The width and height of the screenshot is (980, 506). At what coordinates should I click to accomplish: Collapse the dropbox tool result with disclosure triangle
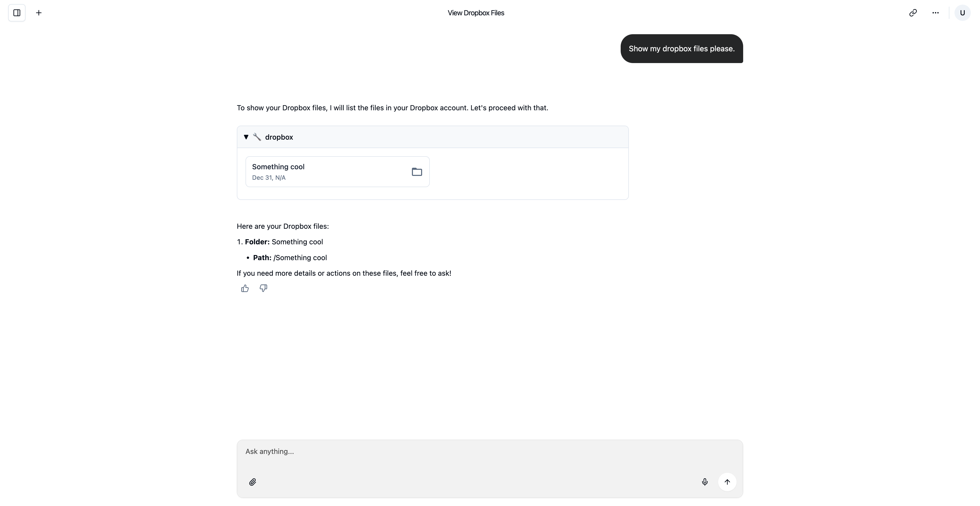pos(246,137)
